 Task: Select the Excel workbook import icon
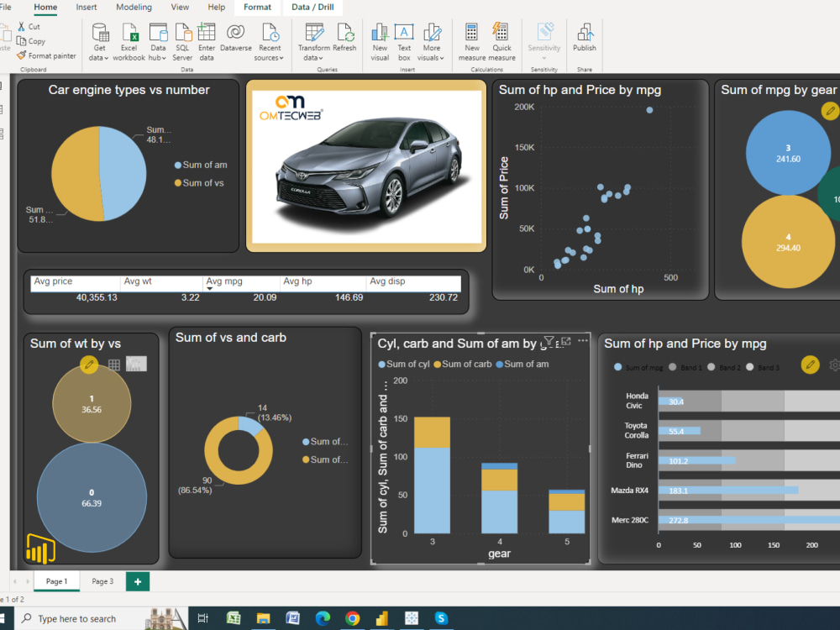(129, 39)
